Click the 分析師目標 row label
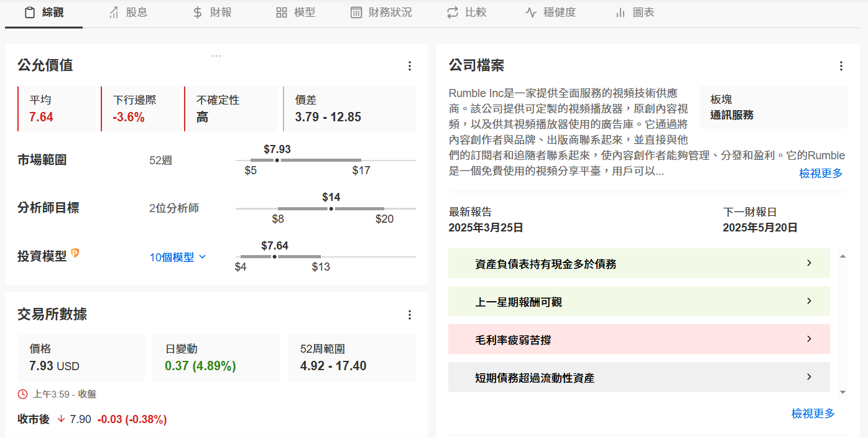Viewport: 868px width, 438px height. tap(48, 208)
